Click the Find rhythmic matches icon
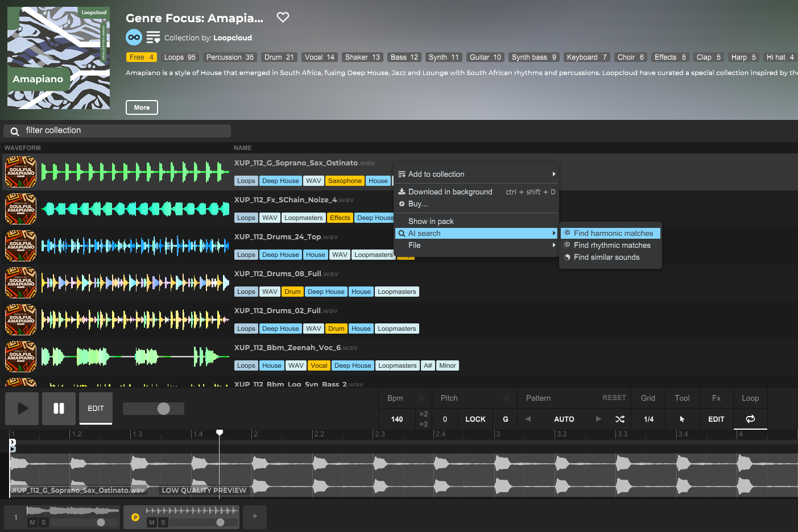This screenshot has width=798, height=532. 567,245
